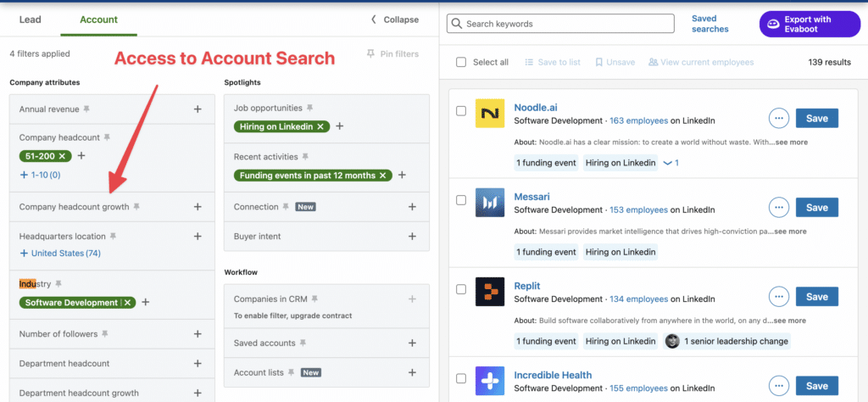868x402 pixels.
Task: Open more options for Incredible Health
Action: 778,386
